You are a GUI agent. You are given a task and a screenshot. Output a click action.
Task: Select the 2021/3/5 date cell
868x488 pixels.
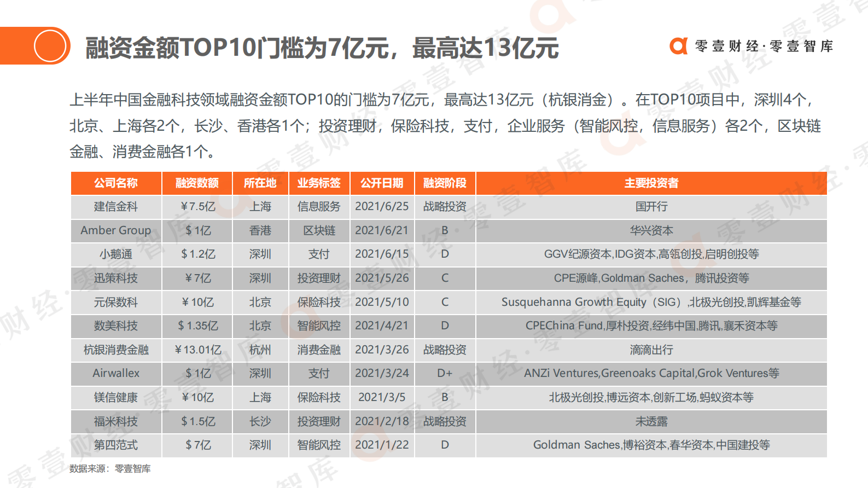382,397
